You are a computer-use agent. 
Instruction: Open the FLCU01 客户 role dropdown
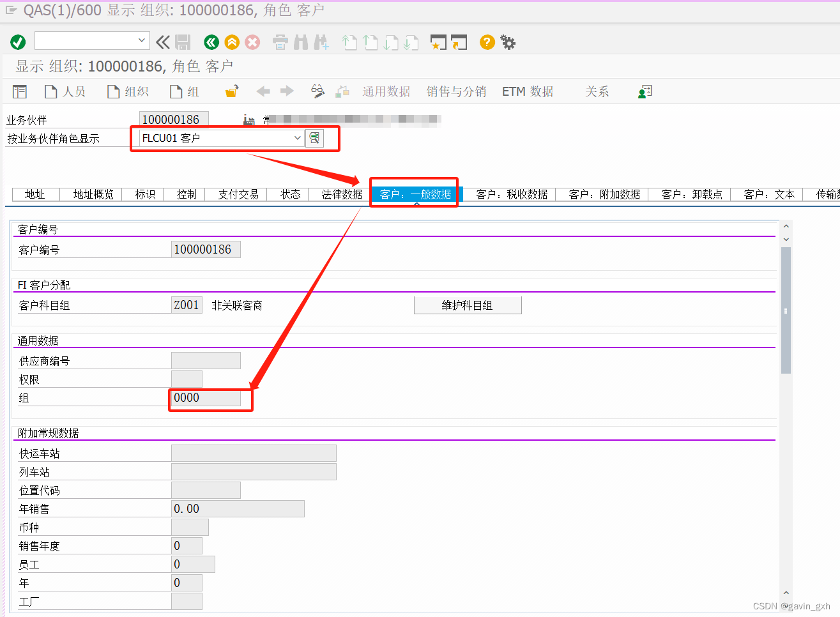(x=297, y=138)
